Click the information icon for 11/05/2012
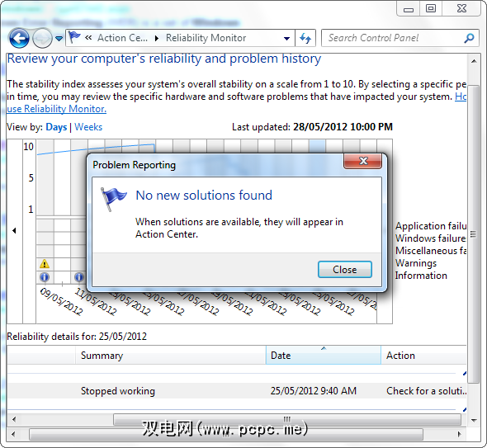Image resolution: width=487 pixels, height=448 pixels. tap(79, 277)
